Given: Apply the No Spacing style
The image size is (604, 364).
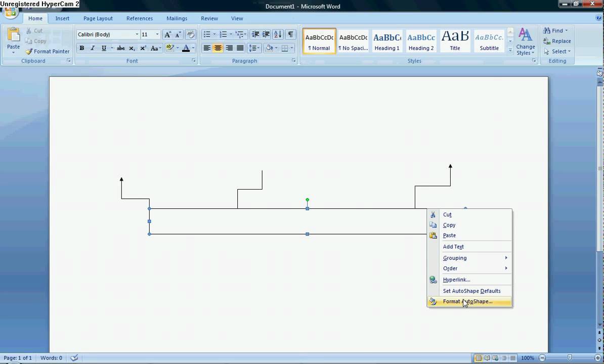Looking at the screenshot, I should click(353, 41).
